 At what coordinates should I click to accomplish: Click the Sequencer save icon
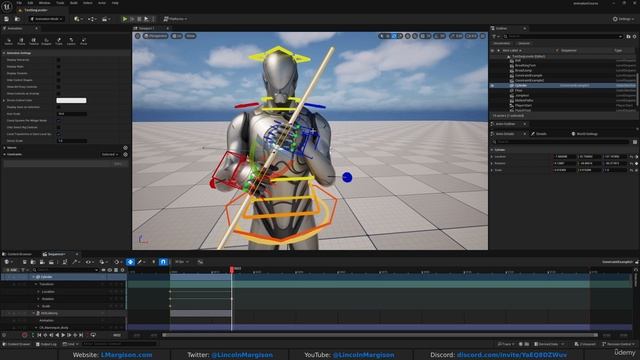point(24,262)
